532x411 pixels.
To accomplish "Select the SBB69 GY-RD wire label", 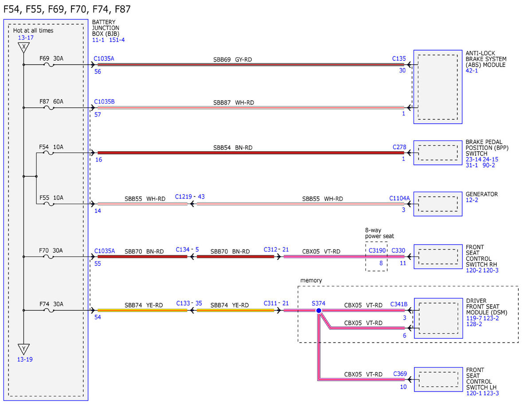I will pos(232,59).
